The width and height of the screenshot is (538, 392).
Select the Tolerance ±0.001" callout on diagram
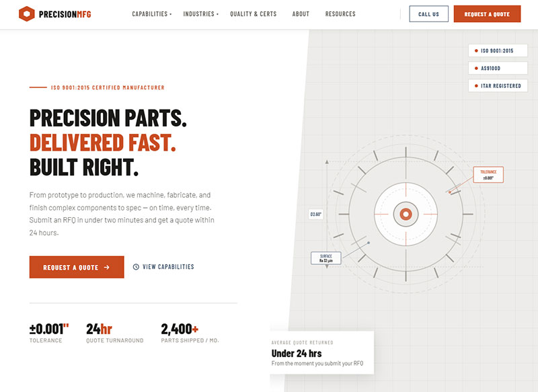click(488, 175)
